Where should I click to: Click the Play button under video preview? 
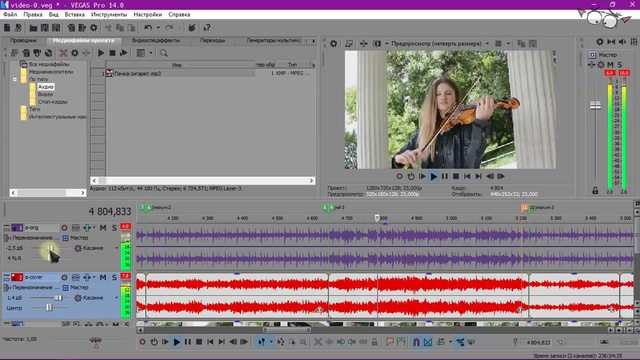pyautogui.click(x=433, y=176)
